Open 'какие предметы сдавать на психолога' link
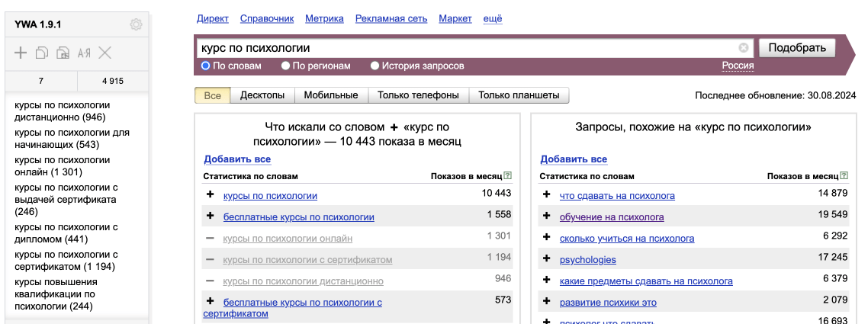This screenshot has width=868, height=324. (646, 281)
